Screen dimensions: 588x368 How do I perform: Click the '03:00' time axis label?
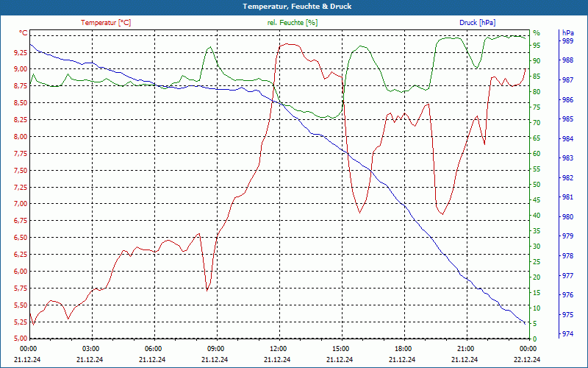(x=90, y=349)
